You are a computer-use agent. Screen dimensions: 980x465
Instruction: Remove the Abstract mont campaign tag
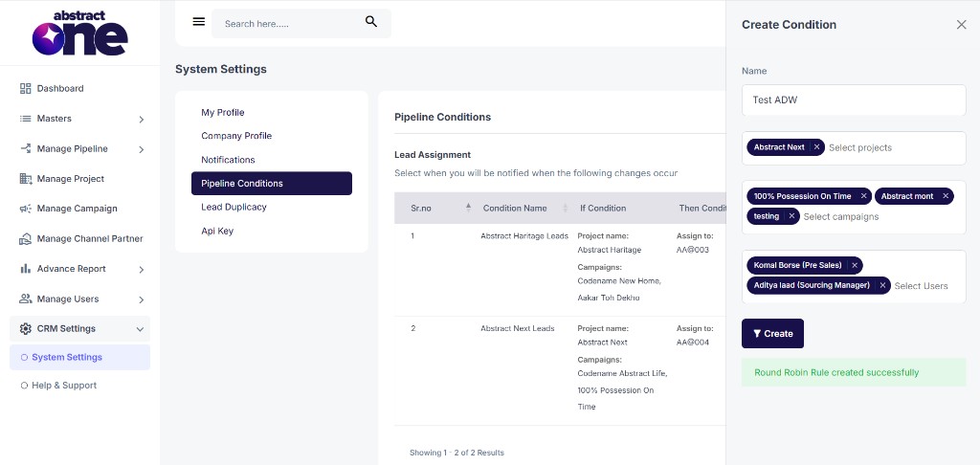945,196
